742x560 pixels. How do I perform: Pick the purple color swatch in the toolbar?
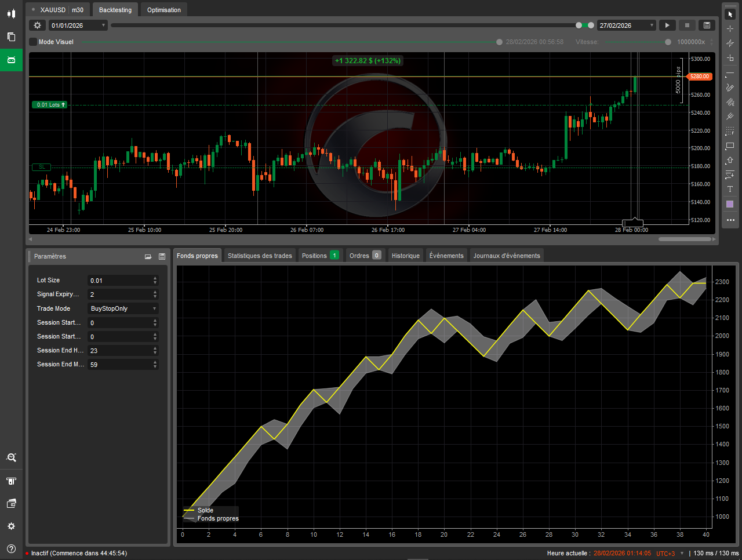(x=730, y=203)
